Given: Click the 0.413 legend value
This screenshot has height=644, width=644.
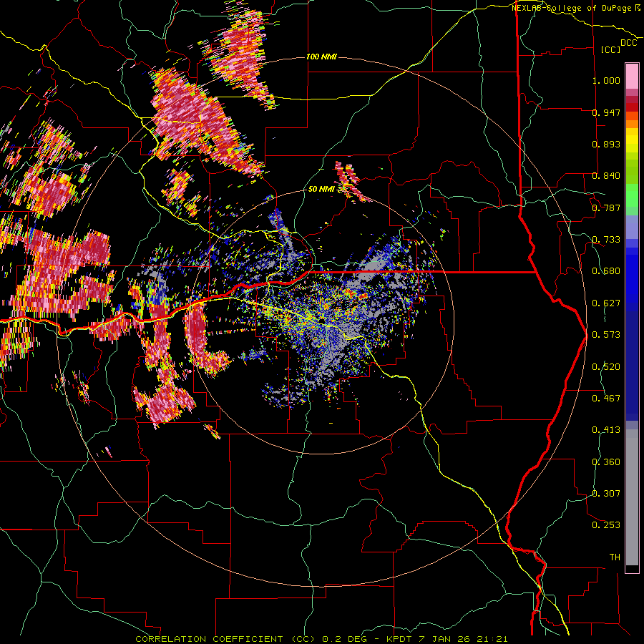Looking at the screenshot, I should (606, 430).
